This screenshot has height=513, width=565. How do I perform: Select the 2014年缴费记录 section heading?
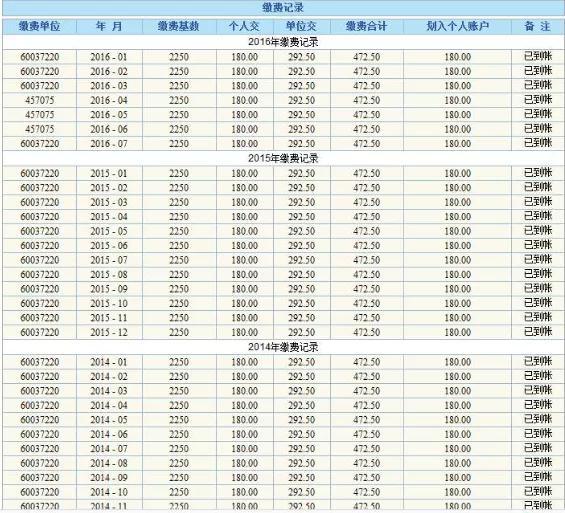(283, 347)
